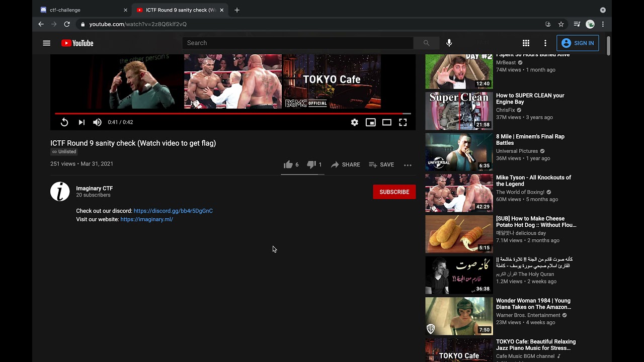644x362 pixels.
Task: Switch to theater mode
Action: [387, 122]
